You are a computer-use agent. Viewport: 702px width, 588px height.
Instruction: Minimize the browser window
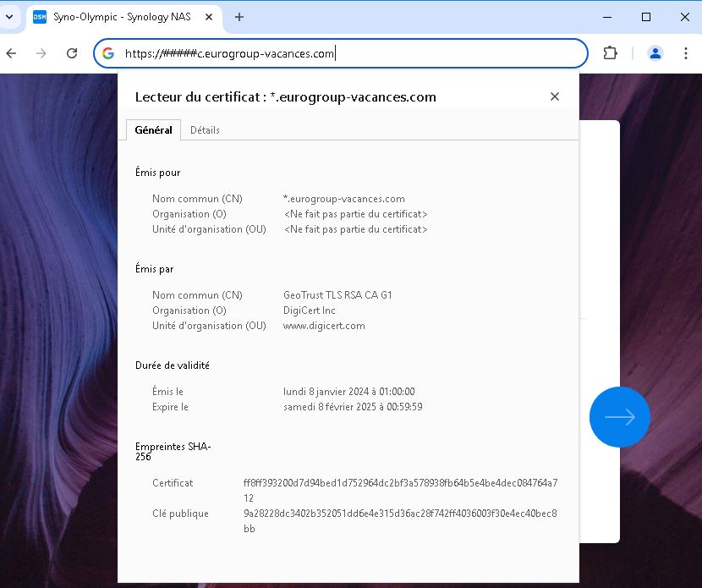(x=607, y=17)
